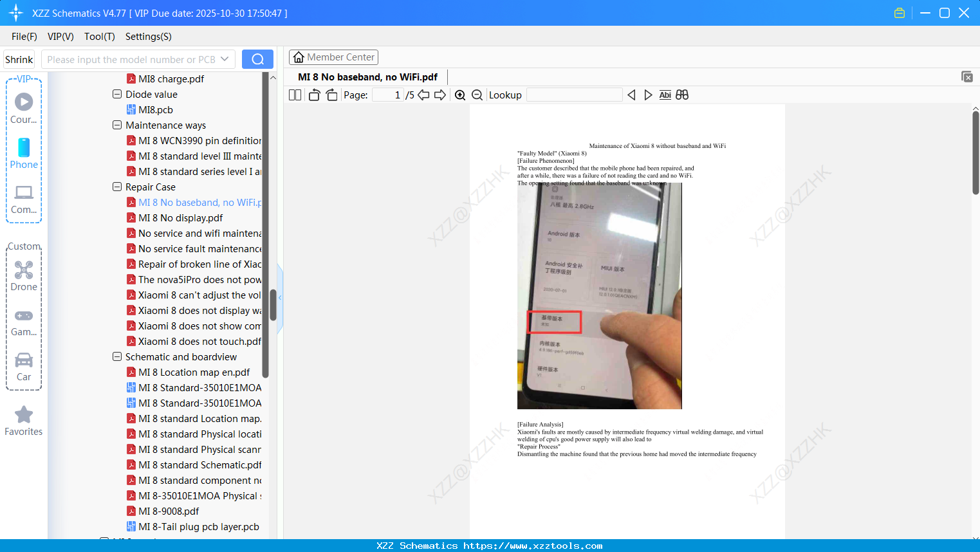Toggle the Abi text selection tool

[665, 95]
